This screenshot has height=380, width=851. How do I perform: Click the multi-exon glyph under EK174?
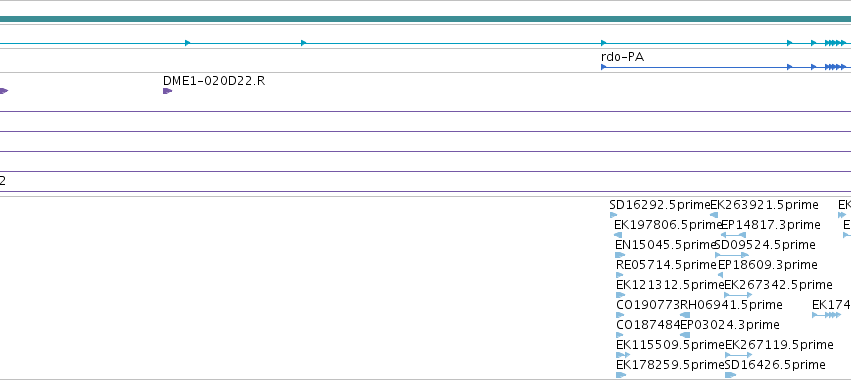(x=827, y=315)
